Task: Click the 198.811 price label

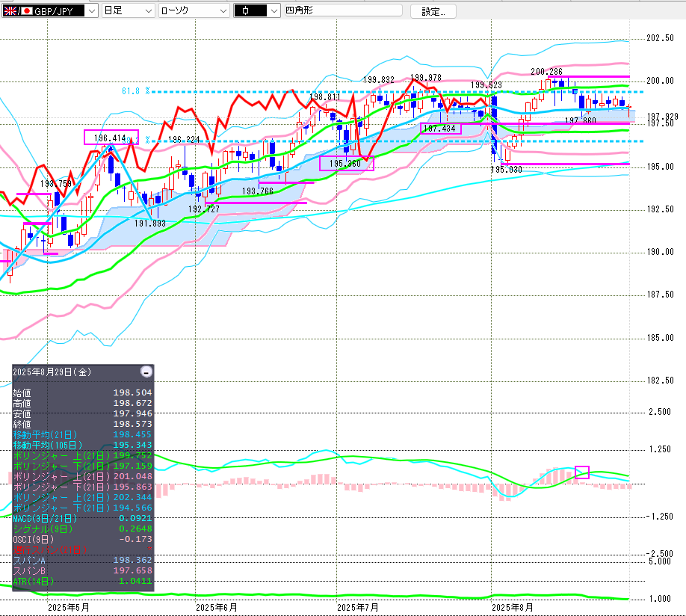Action: [x=325, y=96]
